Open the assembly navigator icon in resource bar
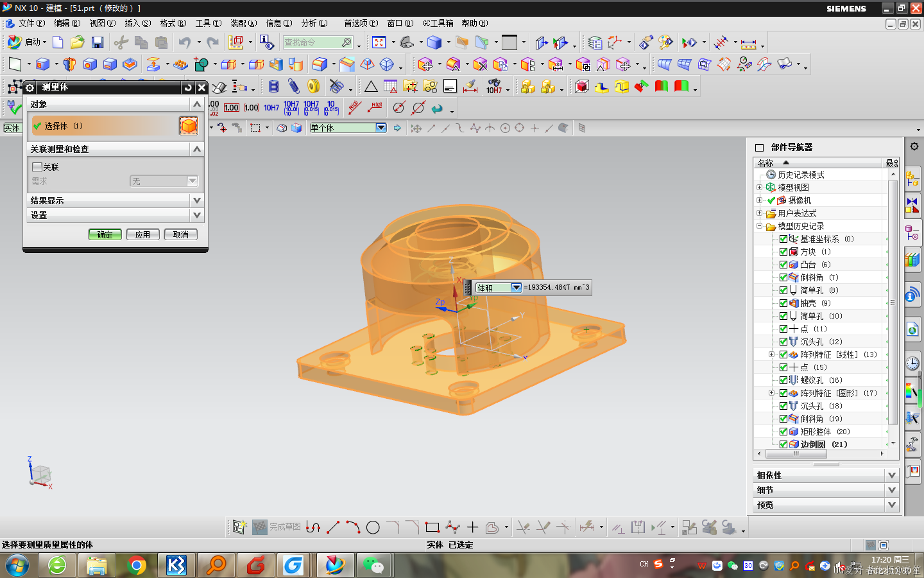Screen dimensions: 924x578 point(912,179)
